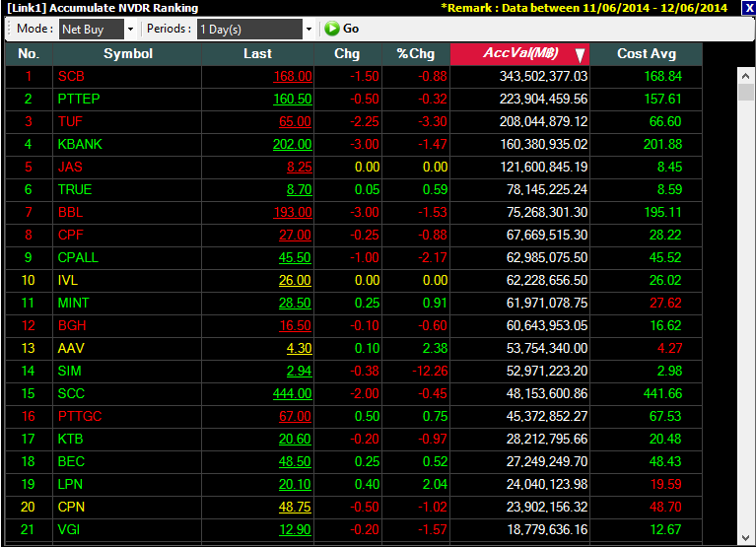Click PTTEP last price 160.50
This screenshot has height=547, width=756.
(293, 99)
